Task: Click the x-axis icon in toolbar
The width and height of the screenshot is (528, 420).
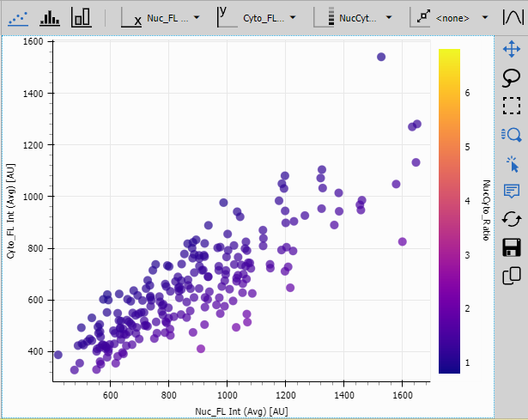Action: tap(131, 19)
